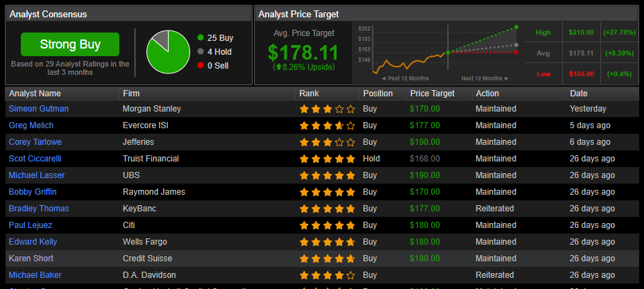This screenshot has height=289, width=644.
Task: Open Corey Tarlowe analyst profile link
Action: click(35, 142)
